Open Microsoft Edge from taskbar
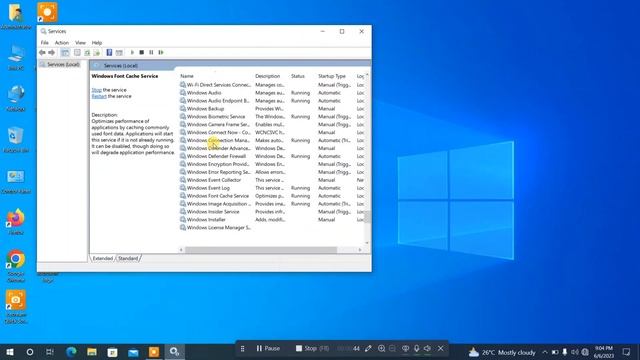Image resolution: width=640 pixels, height=360 pixels. pos(71,352)
